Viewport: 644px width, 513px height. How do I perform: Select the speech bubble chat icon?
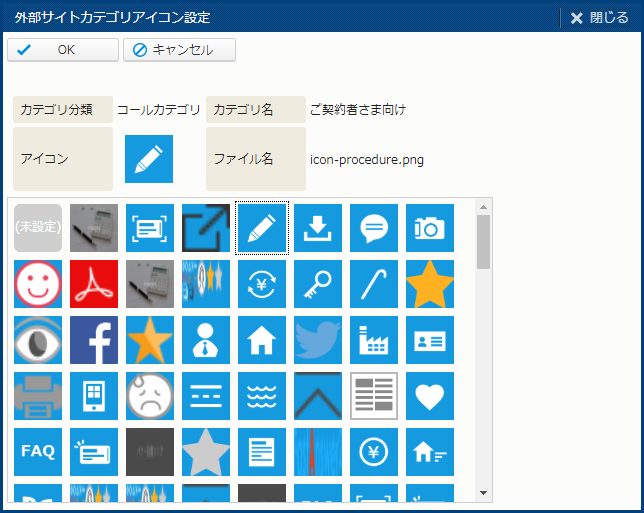point(374,228)
